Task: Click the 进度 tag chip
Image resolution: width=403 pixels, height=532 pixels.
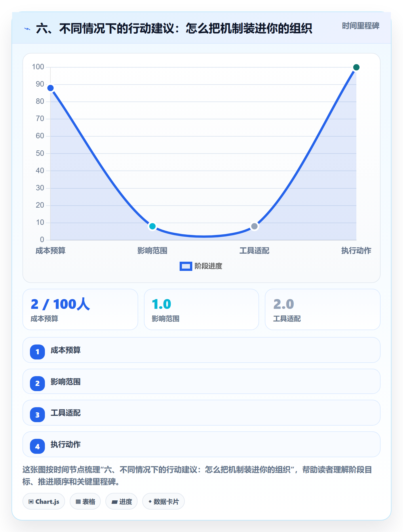Action: 121,502
